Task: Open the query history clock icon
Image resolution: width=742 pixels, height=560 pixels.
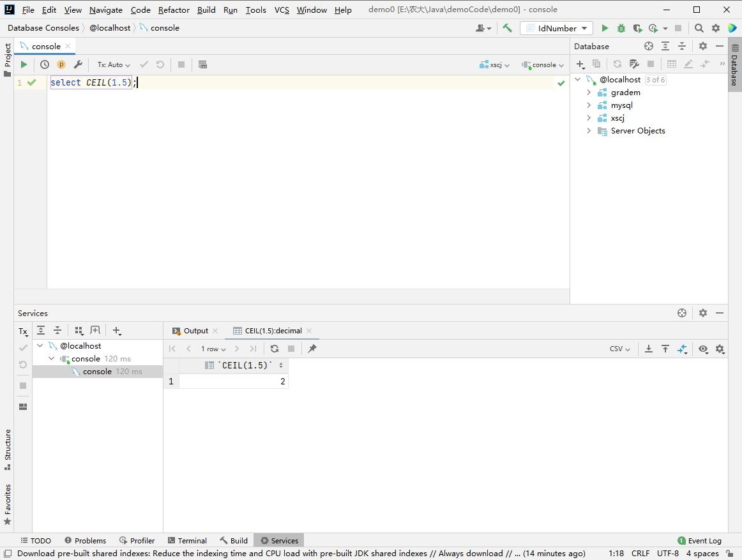Action: click(x=45, y=64)
